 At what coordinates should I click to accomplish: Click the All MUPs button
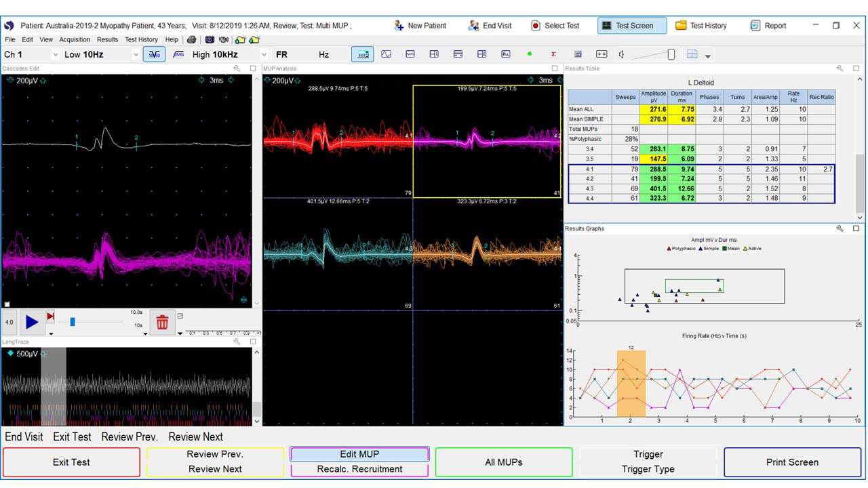pyautogui.click(x=504, y=462)
